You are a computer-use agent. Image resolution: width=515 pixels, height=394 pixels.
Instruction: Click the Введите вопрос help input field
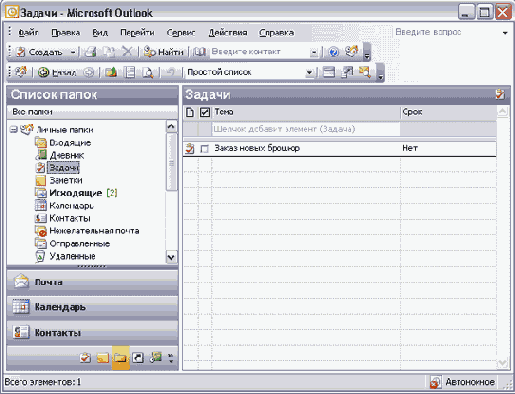(447, 32)
